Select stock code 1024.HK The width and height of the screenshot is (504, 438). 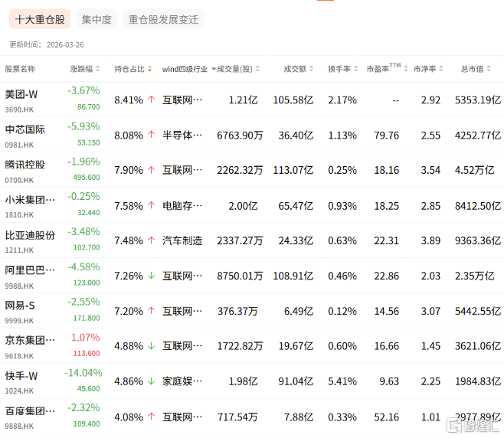click(x=19, y=391)
